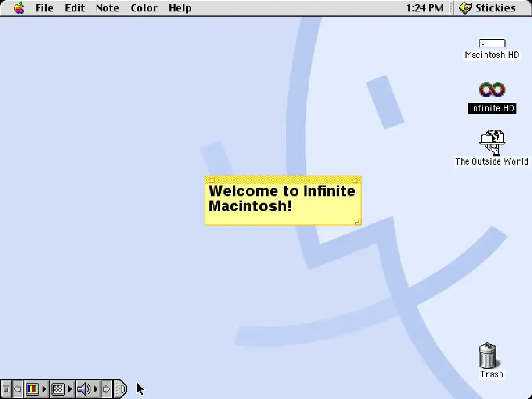The height and width of the screenshot is (399, 532).
Task: Click the sticky note's resize corner
Action: pyautogui.click(x=357, y=222)
